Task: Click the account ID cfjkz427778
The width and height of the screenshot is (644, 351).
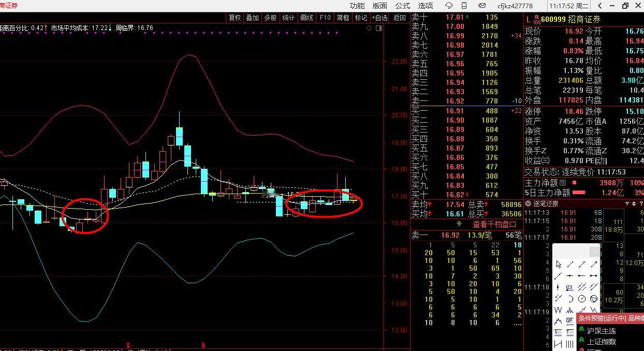Action: coord(515,6)
